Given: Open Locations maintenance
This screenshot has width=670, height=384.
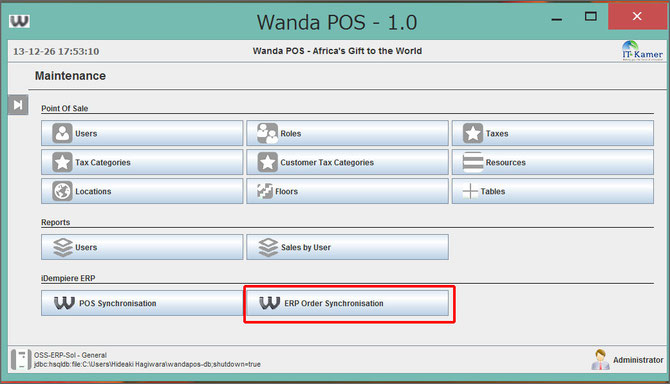Looking at the screenshot, I should pos(142,191).
